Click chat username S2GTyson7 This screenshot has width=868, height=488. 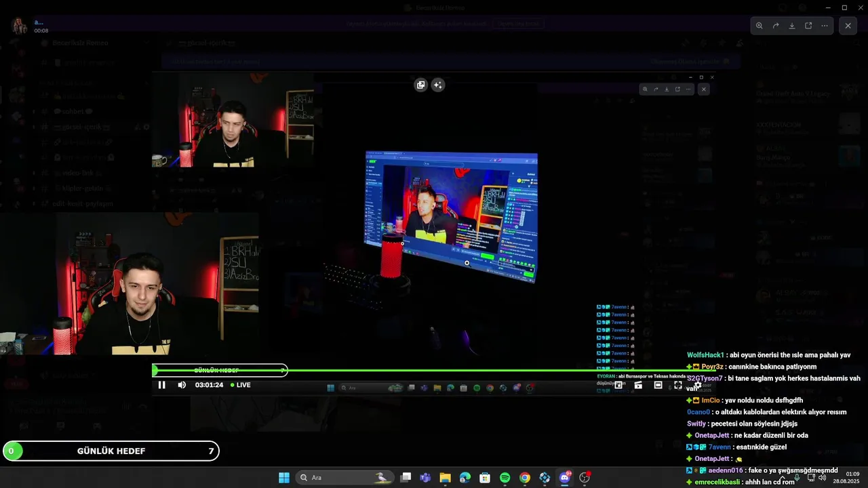[x=705, y=378]
